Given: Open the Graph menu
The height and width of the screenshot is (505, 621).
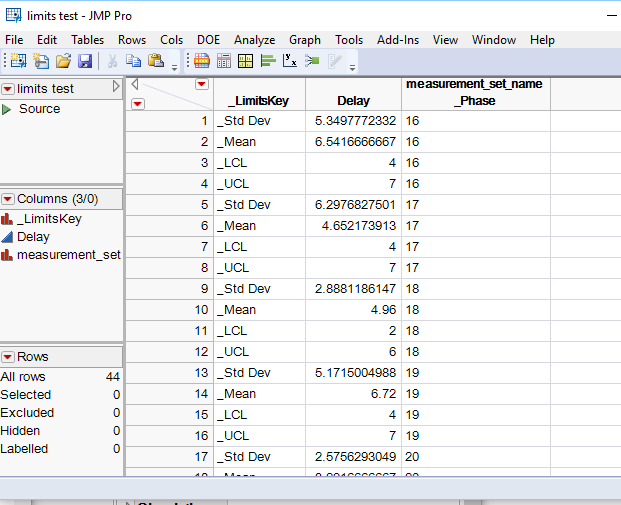Looking at the screenshot, I should 305,40.
